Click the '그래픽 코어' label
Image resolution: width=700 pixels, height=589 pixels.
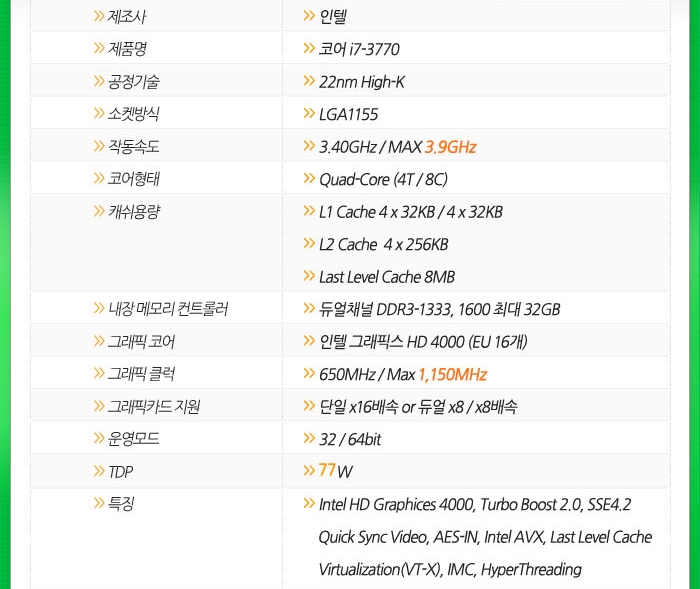(x=141, y=342)
